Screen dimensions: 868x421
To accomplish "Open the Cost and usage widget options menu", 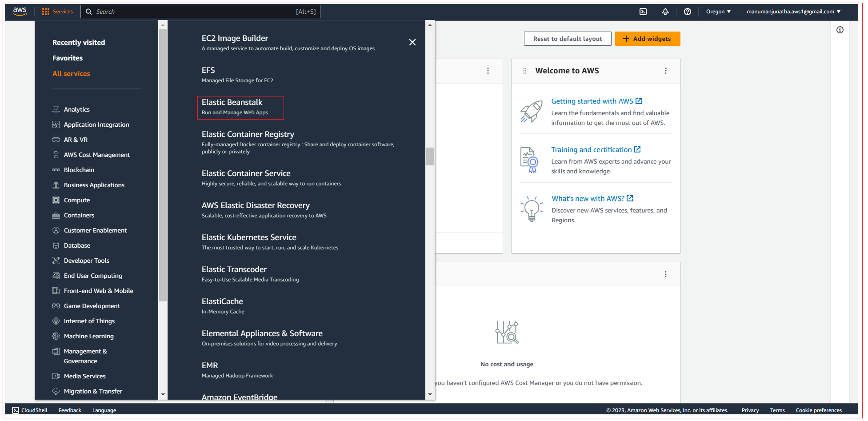I will tap(666, 274).
